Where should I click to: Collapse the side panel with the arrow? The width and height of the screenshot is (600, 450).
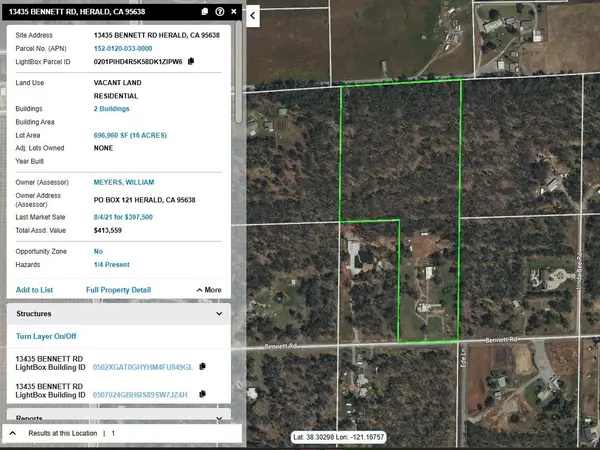(x=253, y=16)
